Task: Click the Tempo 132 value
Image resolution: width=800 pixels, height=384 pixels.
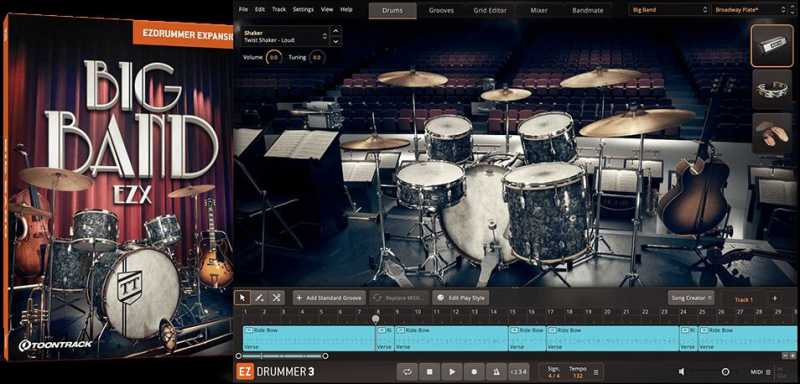Action: pyautogui.click(x=578, y=376)
